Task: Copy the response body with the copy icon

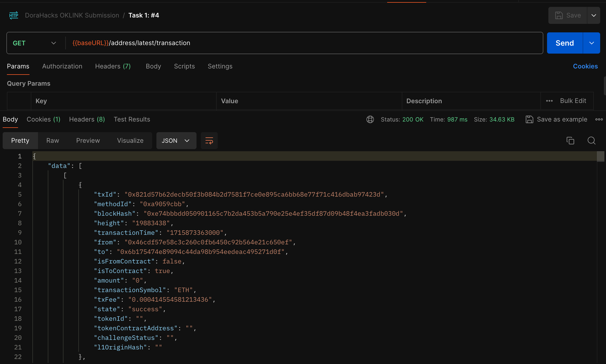Action: pos(570,141)
